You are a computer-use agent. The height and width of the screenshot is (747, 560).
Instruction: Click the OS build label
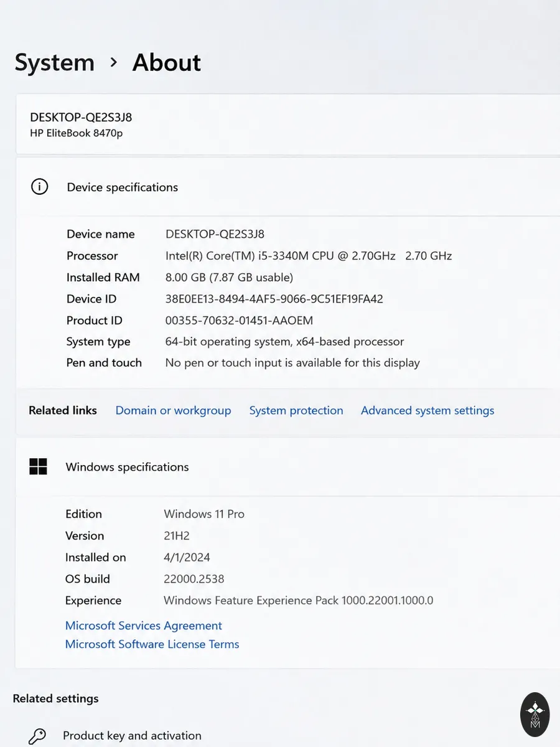(x=88, y=579)
